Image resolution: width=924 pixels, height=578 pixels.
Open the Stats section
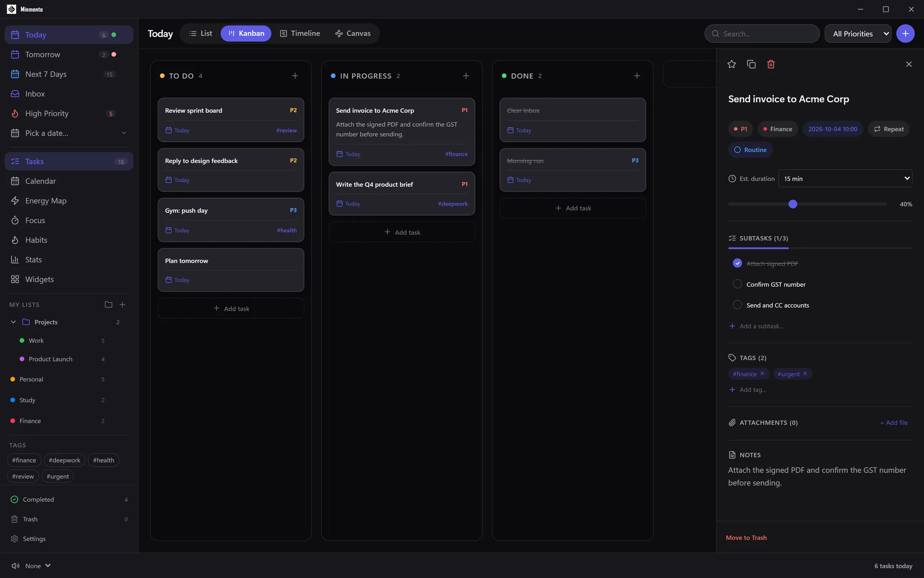pos(69,260)
